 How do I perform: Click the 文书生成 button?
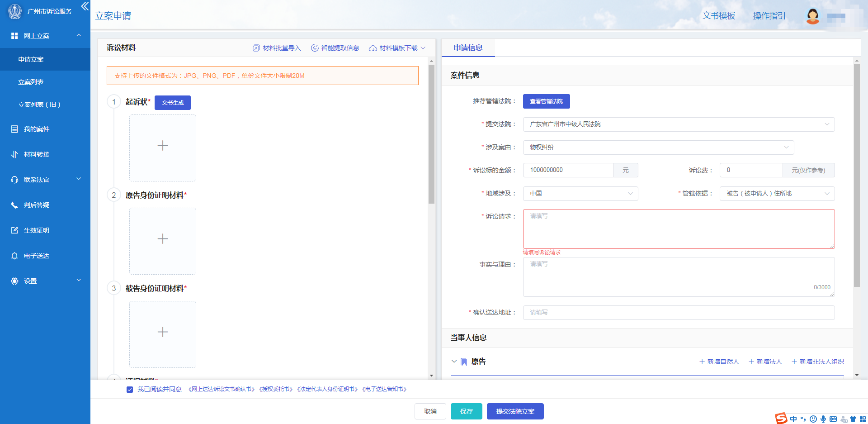coord(173,103)
